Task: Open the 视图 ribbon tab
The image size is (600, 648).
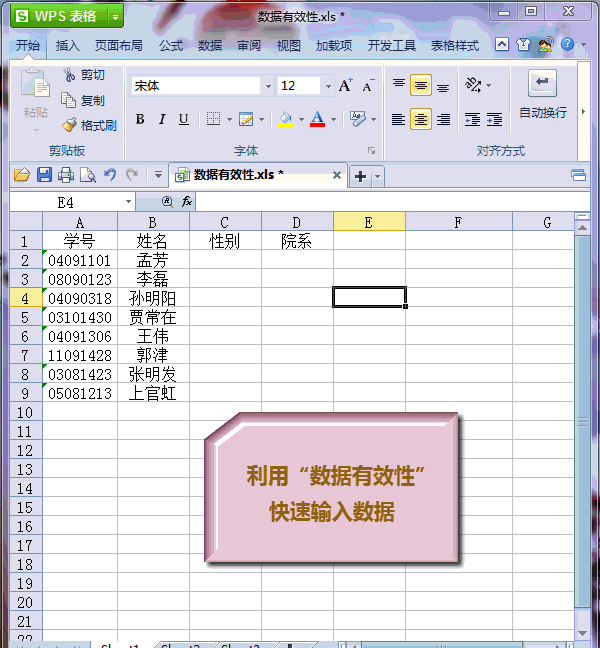Action: [x=288, y=45]
